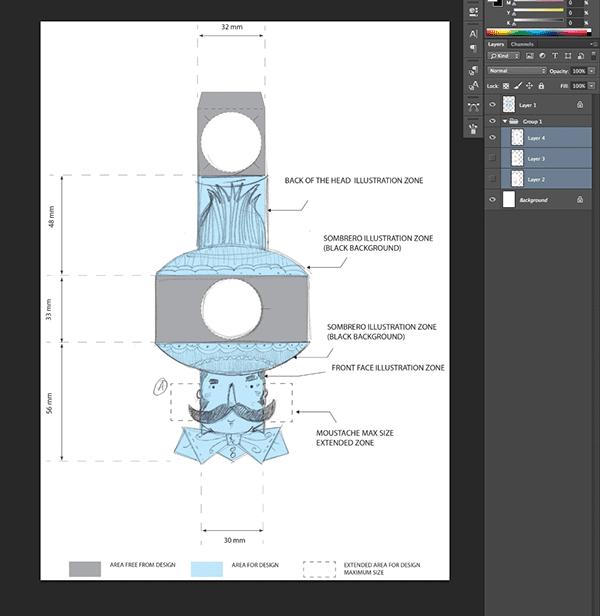Select the Layers tab

click(x=497, y=44)
